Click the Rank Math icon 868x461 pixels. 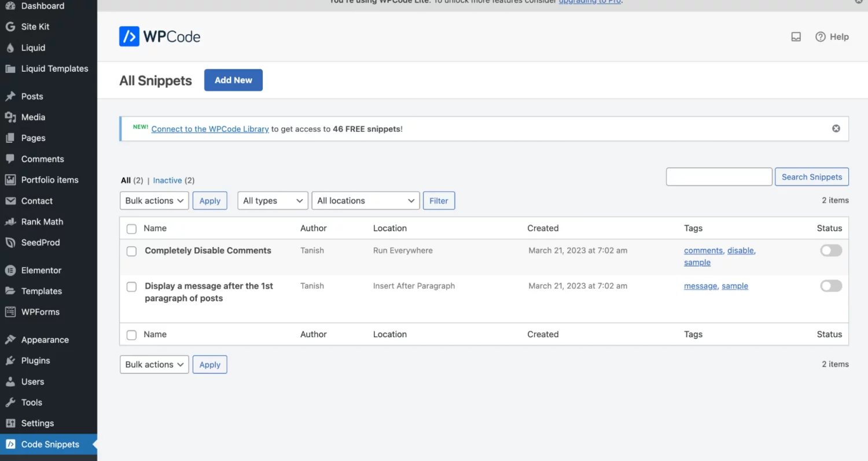(x=10, y=222)
